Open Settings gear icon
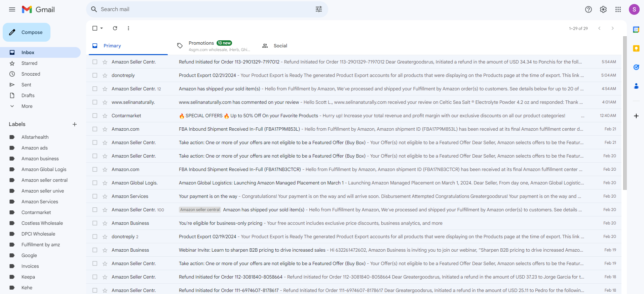 [x=603, y=9]
